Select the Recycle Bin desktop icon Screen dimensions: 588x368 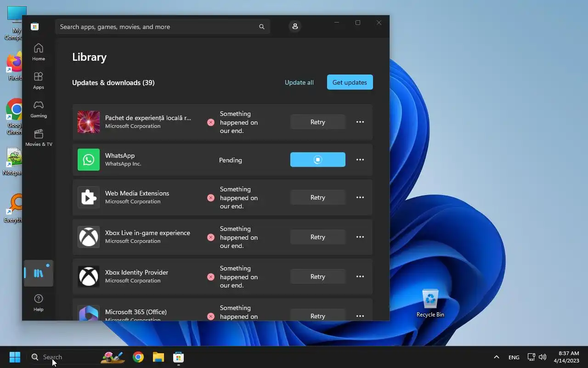(x=430, y=303)
